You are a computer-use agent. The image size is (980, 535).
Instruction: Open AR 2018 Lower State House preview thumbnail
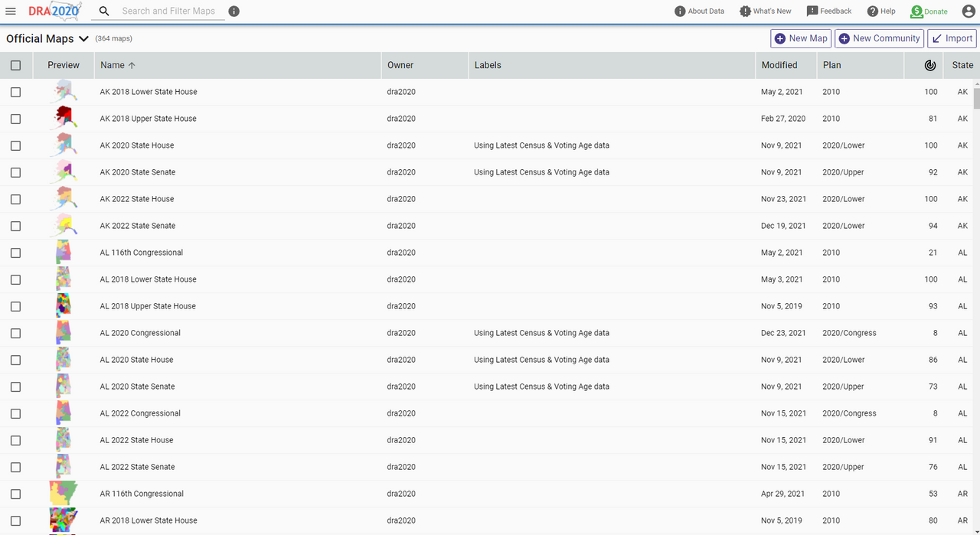pyautogui.click(x=64, y=520)
